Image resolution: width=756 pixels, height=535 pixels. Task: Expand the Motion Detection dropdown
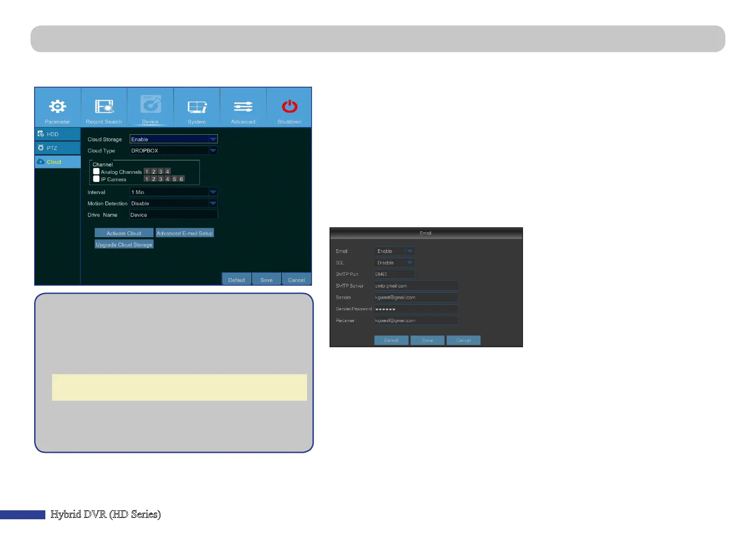pyautogui.click(x=213, y=203)
